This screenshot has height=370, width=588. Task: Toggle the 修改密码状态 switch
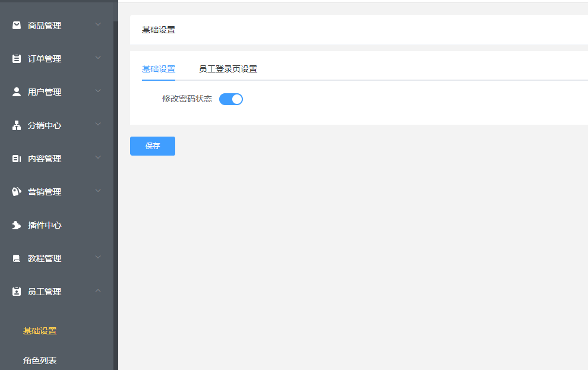tap(231, 99)
